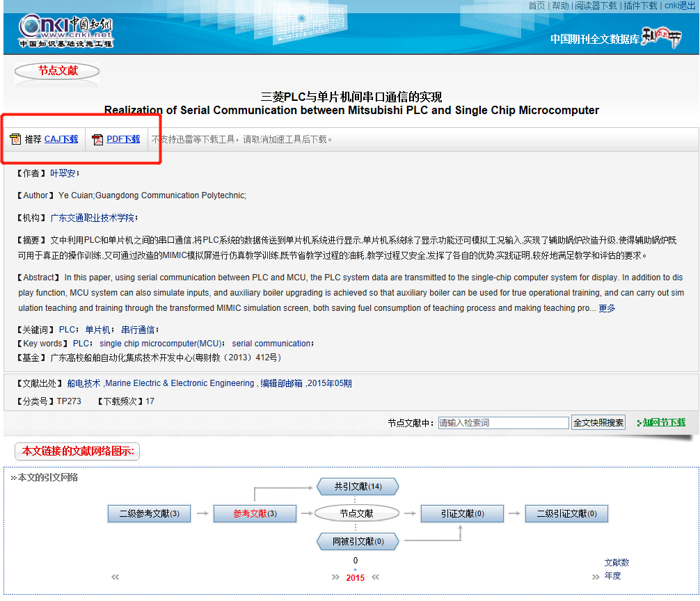Click the 同被引文献(0) node
Viewport: 700px width, 601px height.
point(358,541)
